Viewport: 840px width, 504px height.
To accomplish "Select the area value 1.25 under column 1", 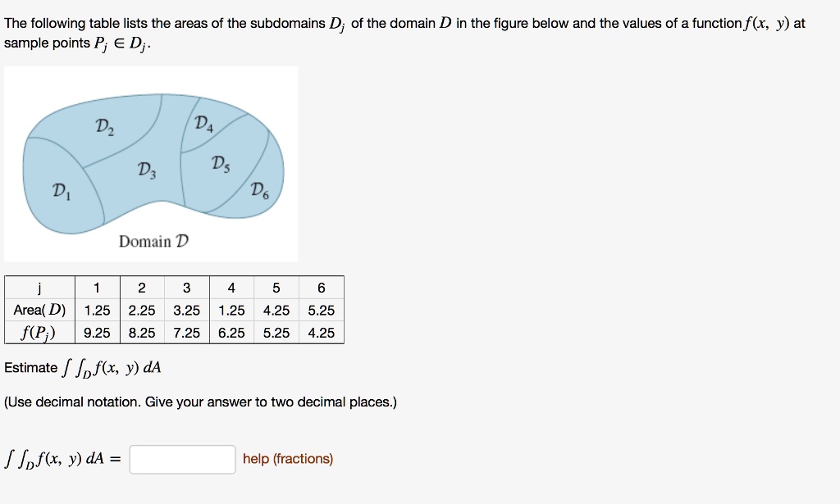I will [x=96, y=310].
